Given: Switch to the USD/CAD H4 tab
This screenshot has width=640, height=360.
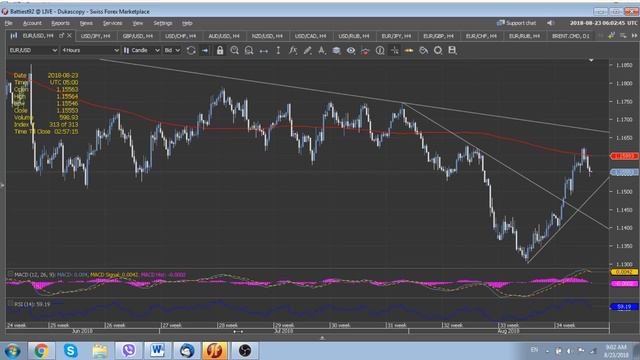Looking at the screenshot, I should [310, 36].
